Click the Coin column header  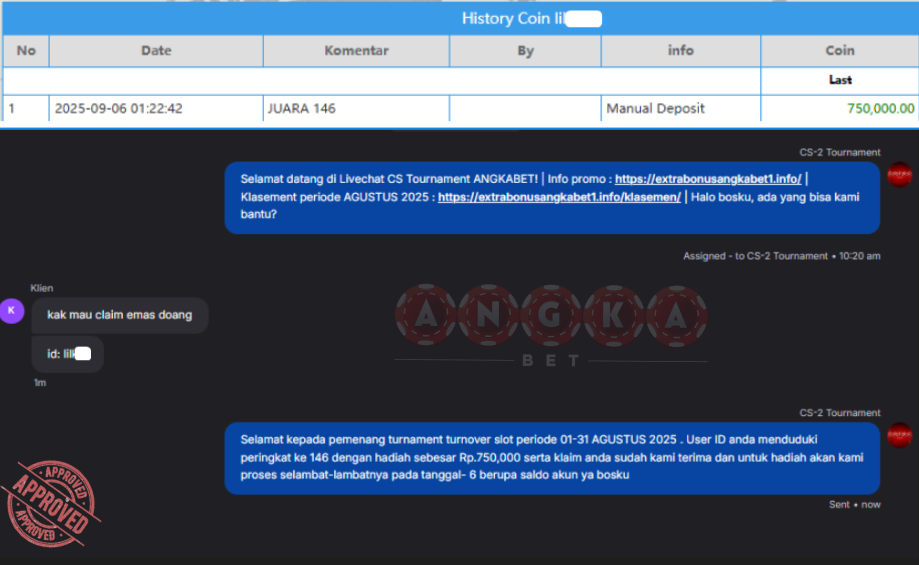coord(840,51)
